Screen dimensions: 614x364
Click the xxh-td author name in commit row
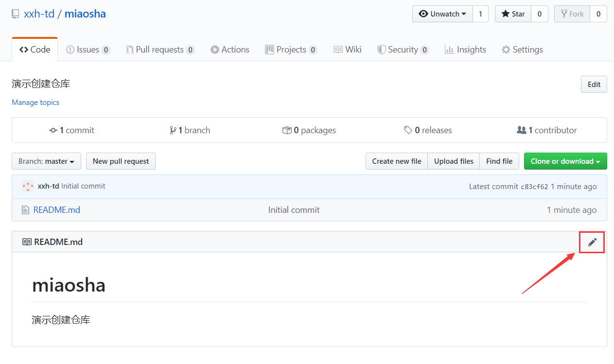49,186
